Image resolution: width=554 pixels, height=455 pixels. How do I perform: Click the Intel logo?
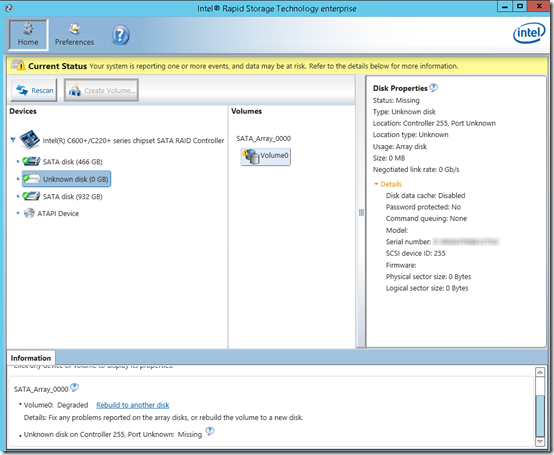[x=529, y=33]
